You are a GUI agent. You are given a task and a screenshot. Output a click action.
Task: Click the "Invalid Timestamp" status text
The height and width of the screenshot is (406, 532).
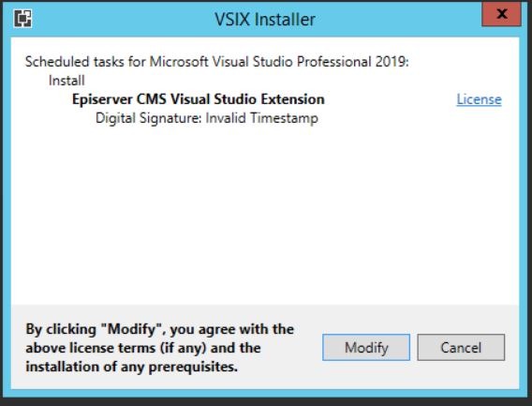pos(262,118)
